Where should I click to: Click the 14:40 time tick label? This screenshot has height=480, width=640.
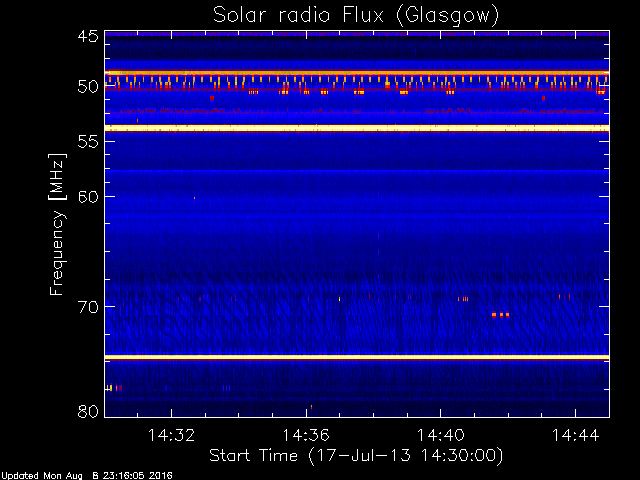pyautogui.click(x=441, y=435)
